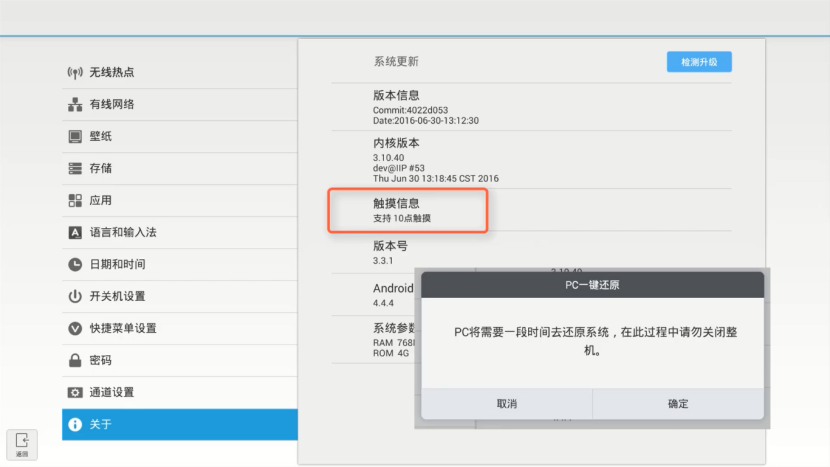Click the applications grid icon
The width and height of the screenshot is (830, 467).
click(75, 200)
